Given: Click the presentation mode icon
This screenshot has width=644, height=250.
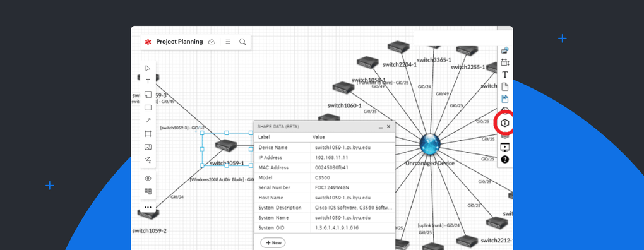Looking at the screenshot, I should coord(505,147).
